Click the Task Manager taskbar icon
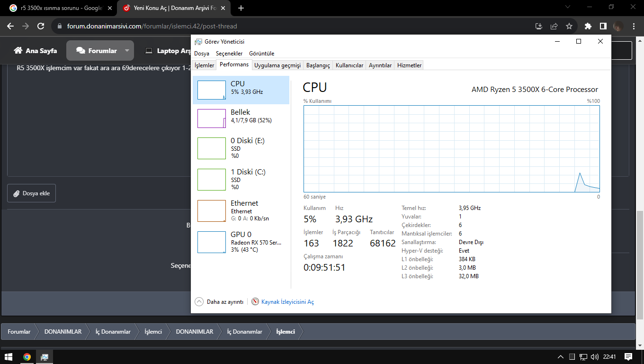 pyautogui.click(x=45, y=357)
